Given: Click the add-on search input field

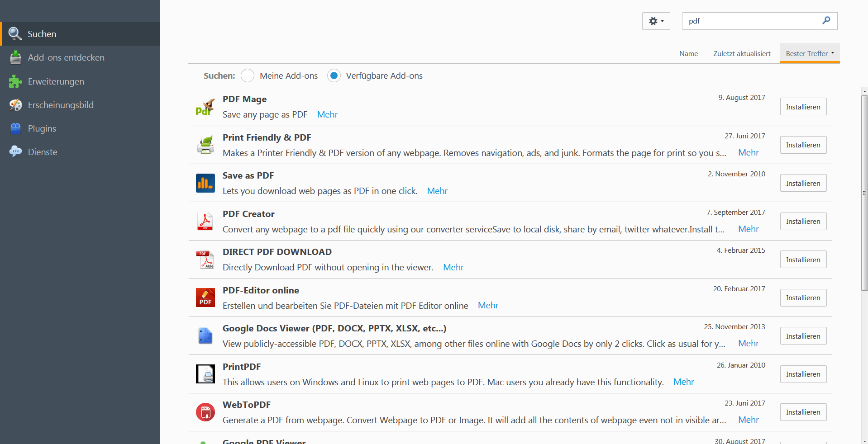Looking at the screenshot, I should click(x=759, y=21).
